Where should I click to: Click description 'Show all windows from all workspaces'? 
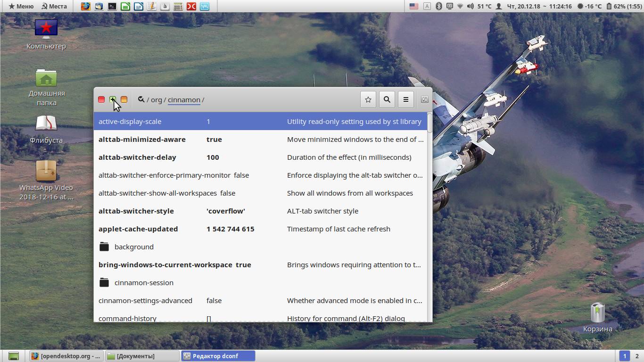(350, 193)
